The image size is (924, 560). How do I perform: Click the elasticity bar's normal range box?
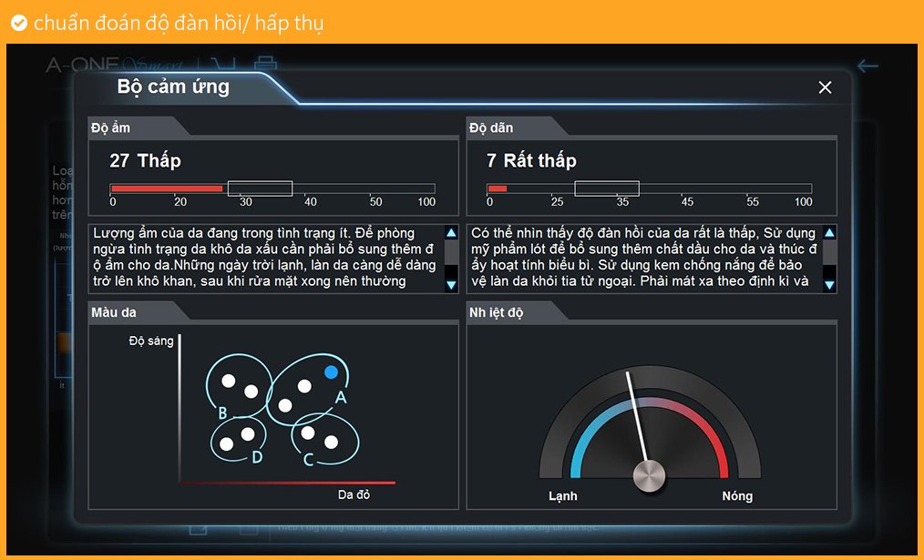(607, 188)
